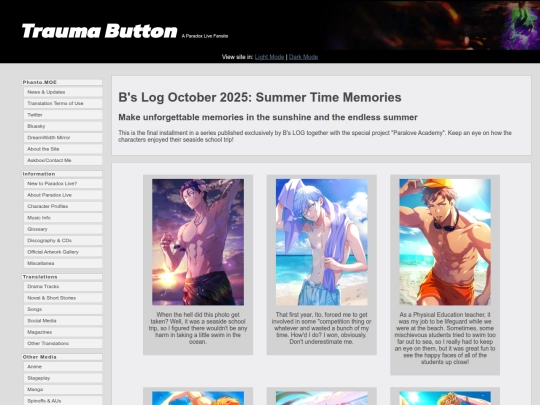Open Music Info page
This screenshot has height=405, width=540.
click(x=63, y=218)
